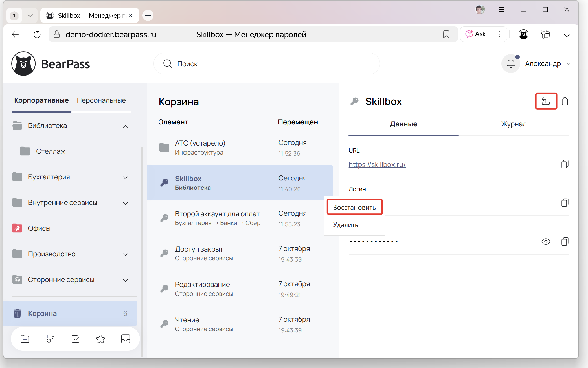Click the add password key icon
Image resolution: width=588 pixels, height=368 pixels.
tap(50, 339)
